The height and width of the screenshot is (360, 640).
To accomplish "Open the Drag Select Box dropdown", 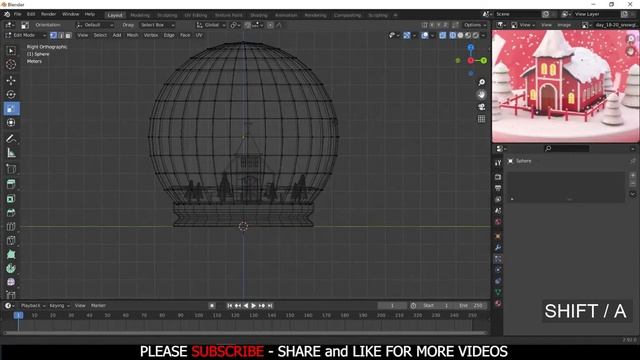I will point(157,25).
